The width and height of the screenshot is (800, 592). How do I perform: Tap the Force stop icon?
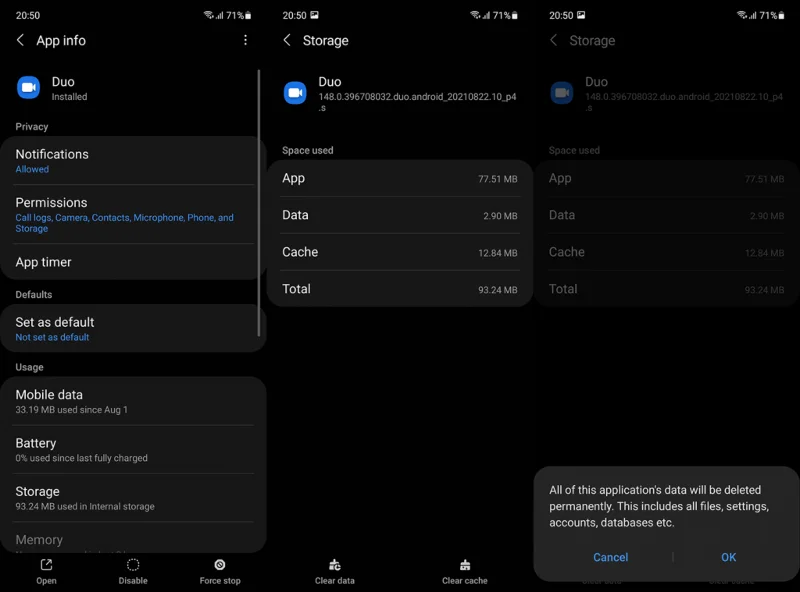point(220,564)
